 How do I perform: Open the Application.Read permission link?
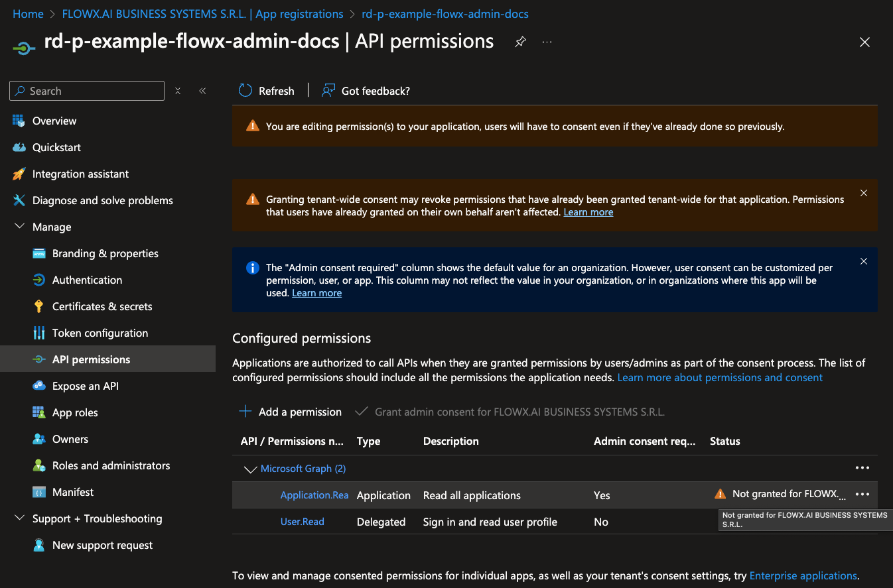[x=314, y=495]
